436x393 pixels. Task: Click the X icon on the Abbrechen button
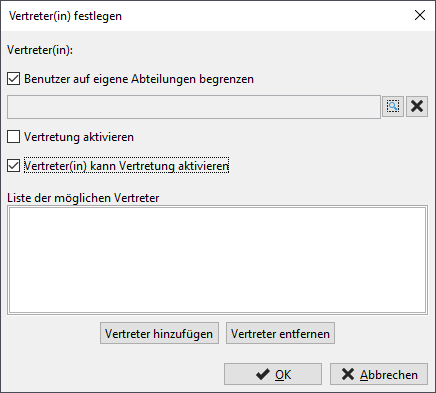pyautogui.click(x=348, y=374)
